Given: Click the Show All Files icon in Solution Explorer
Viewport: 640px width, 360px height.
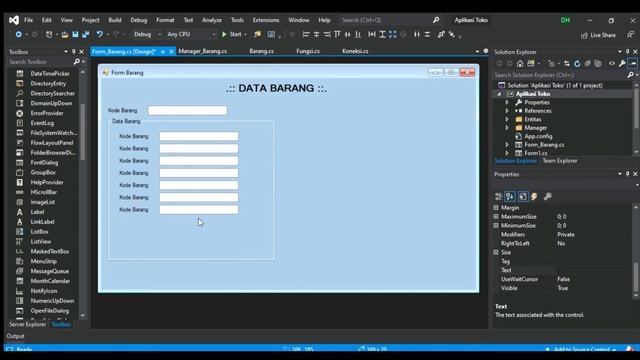Looking at the screenshot, I should click(x=598, y=64).
